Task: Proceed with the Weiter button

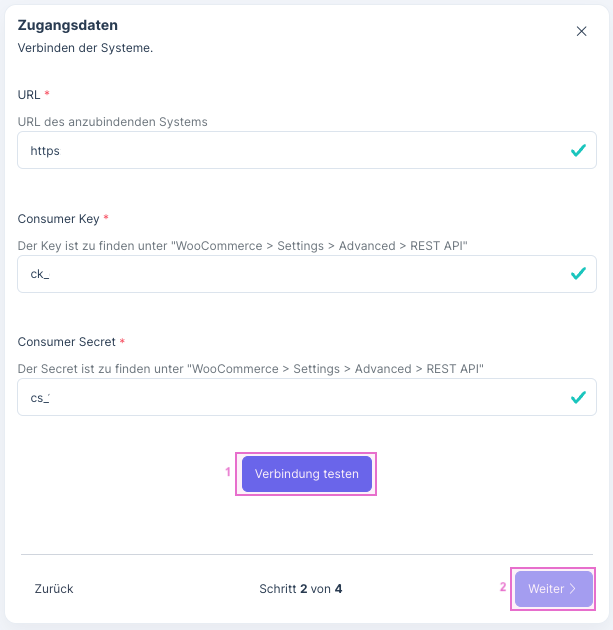Action: tap(552, 589)
